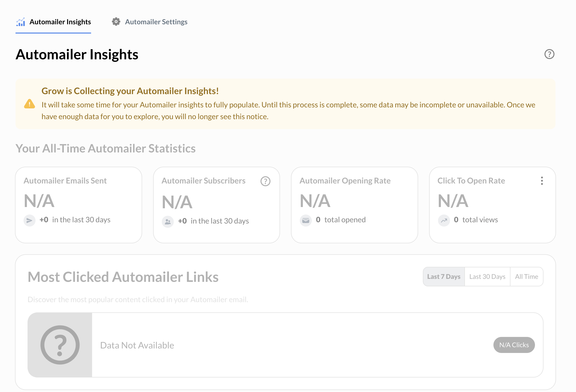
Task: Switch to Automailer Insights tab
Action: click(x=60, y=22)
